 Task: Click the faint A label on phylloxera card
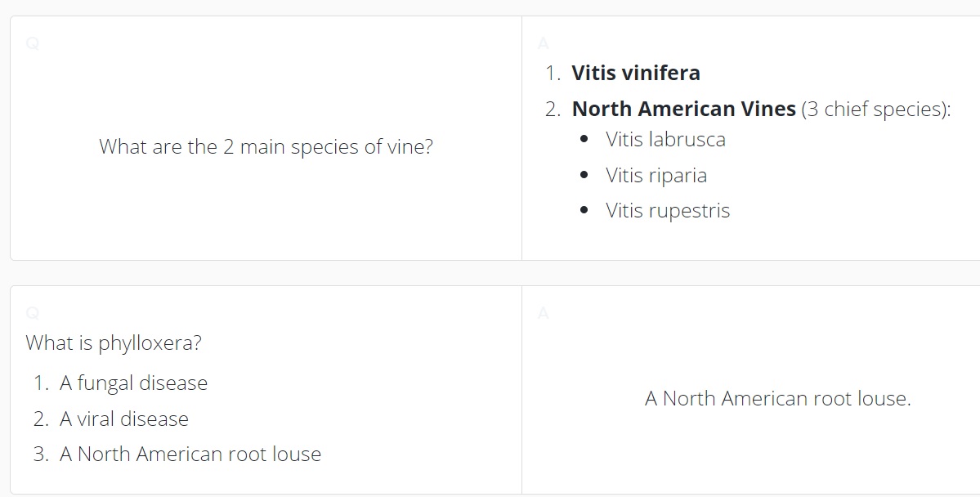coord(543,313)
